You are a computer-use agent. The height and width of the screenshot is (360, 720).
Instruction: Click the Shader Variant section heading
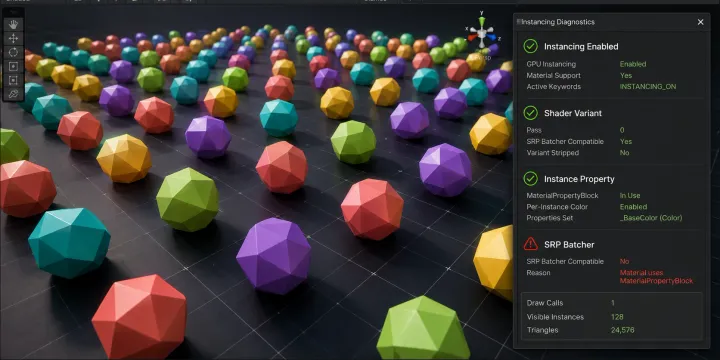(573, 113)
